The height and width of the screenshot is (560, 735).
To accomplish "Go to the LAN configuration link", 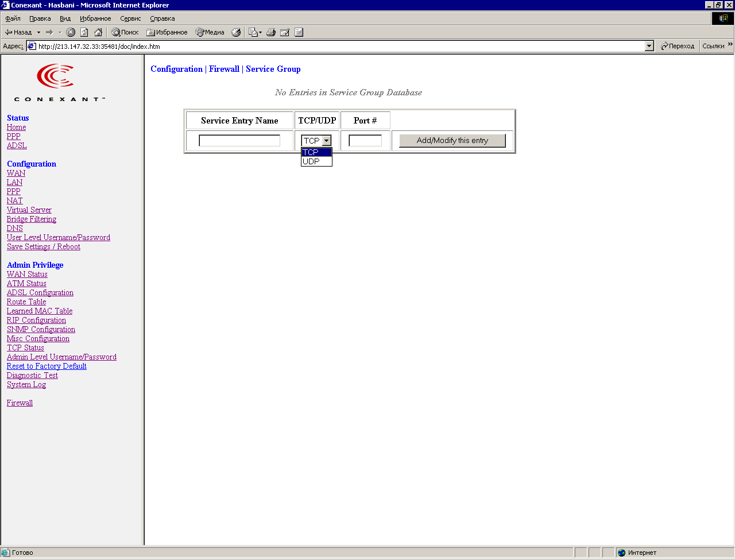I will (x=15, y=182).
